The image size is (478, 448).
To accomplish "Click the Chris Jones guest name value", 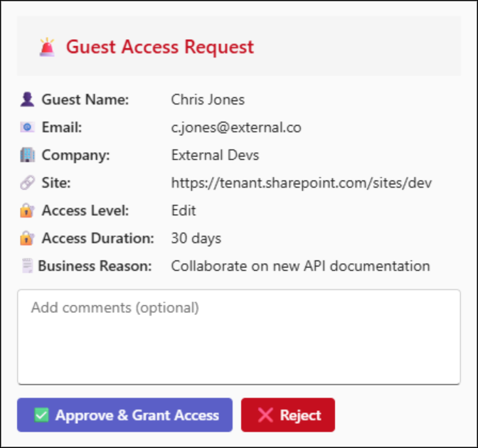I will pyautogui.click(x=208, y=100).
